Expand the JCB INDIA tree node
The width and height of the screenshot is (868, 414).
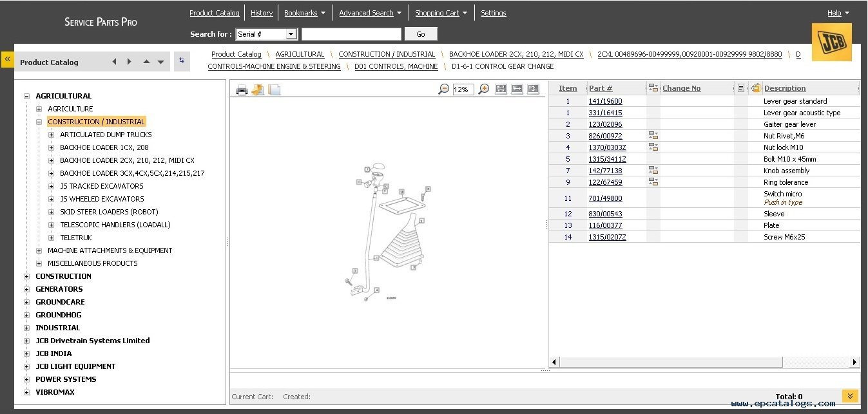[x=26, y=353]
